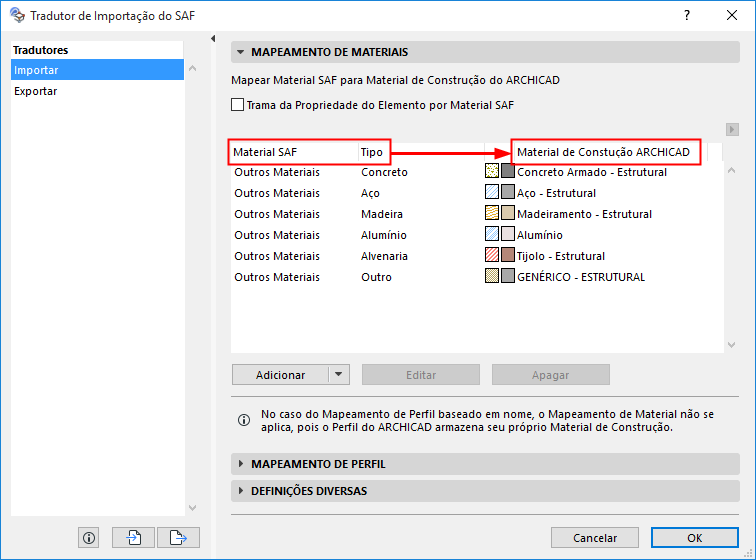This screenshot has height=560, width=756.
Task: Click Aço - Estrutural material name
Action: [x=556, y=193]
